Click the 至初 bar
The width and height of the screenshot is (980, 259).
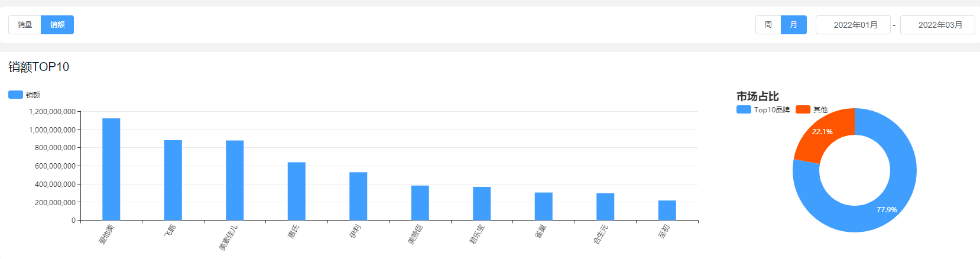tap(667, 211)
